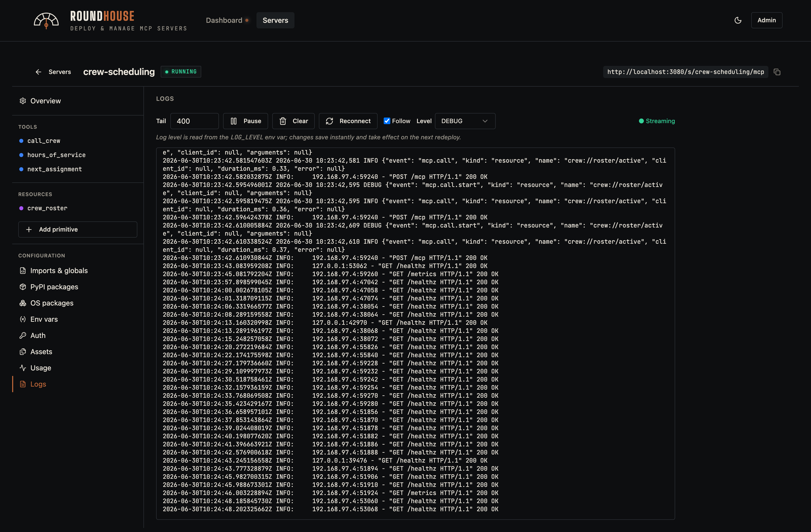The image size is (811, 532).
Task: Click the Overview gear icon
Action: (x=23, y=101)
